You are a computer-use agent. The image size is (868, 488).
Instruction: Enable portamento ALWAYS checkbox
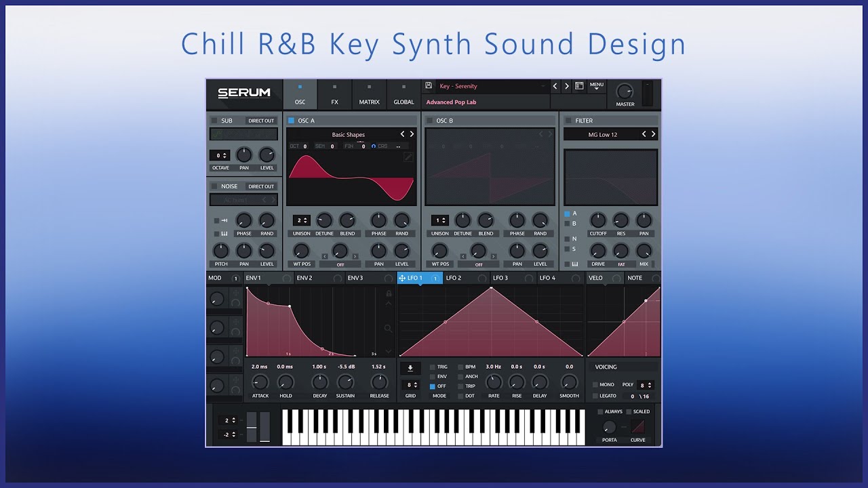point(600,411)
